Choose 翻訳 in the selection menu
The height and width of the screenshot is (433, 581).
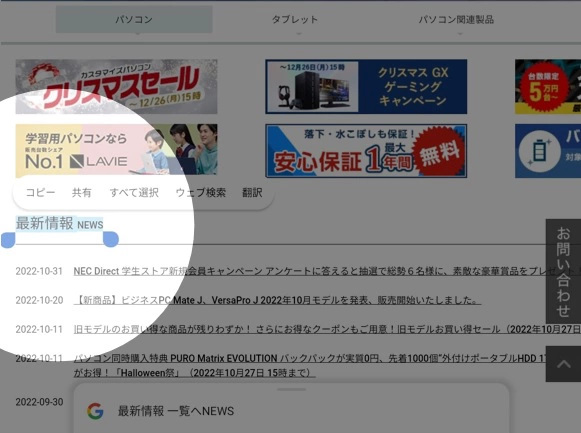coord(252,193)
